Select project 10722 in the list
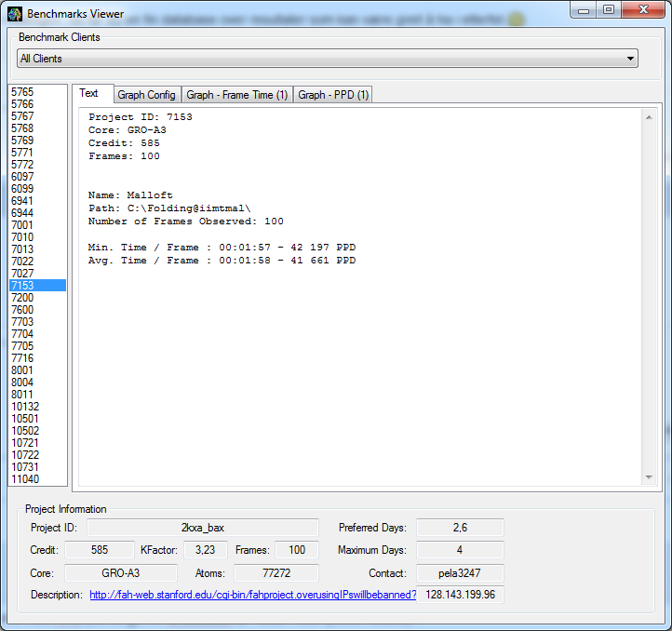Image resolution: width=672 pixels, height=631 pixels. click(37, 454)
